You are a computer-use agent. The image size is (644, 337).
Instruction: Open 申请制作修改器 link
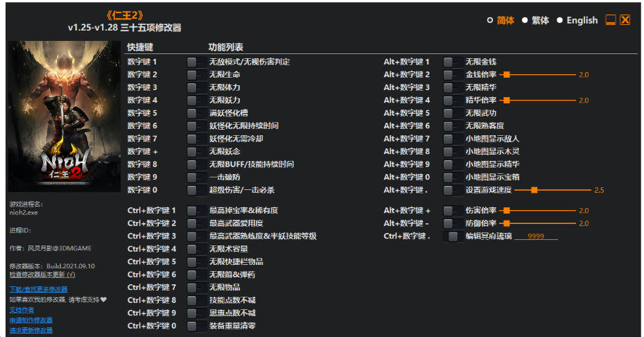[x=31, y=320]
